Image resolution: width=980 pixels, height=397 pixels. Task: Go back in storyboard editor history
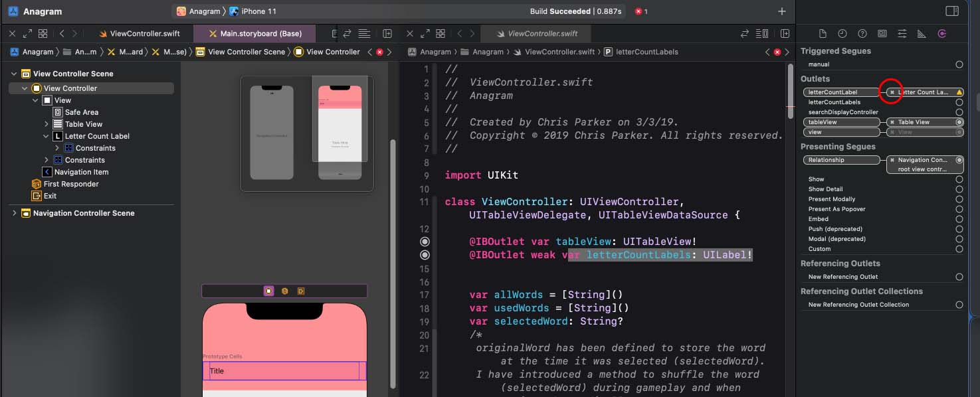62,33
